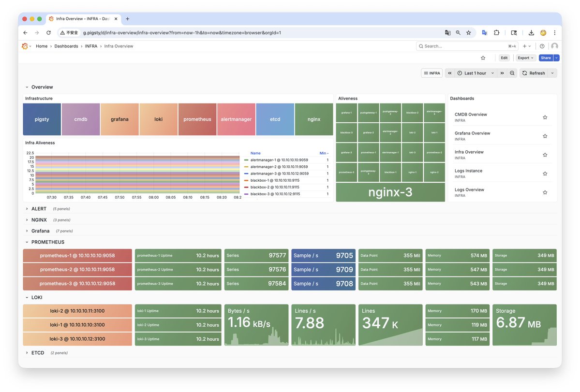The image size is (580, 392).
Task: Sort legend by Min column header
Action: pyautogui.click(x=324, y=153)
